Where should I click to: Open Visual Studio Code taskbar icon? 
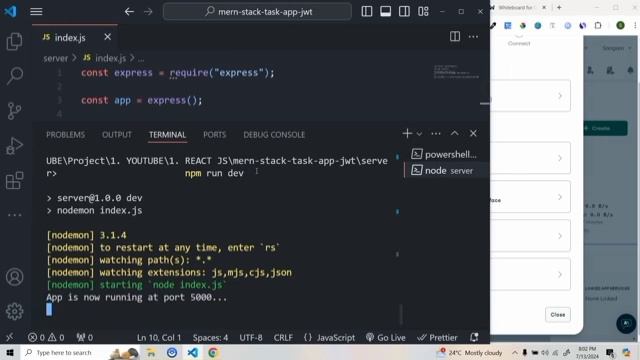click(x=193, y=353)
